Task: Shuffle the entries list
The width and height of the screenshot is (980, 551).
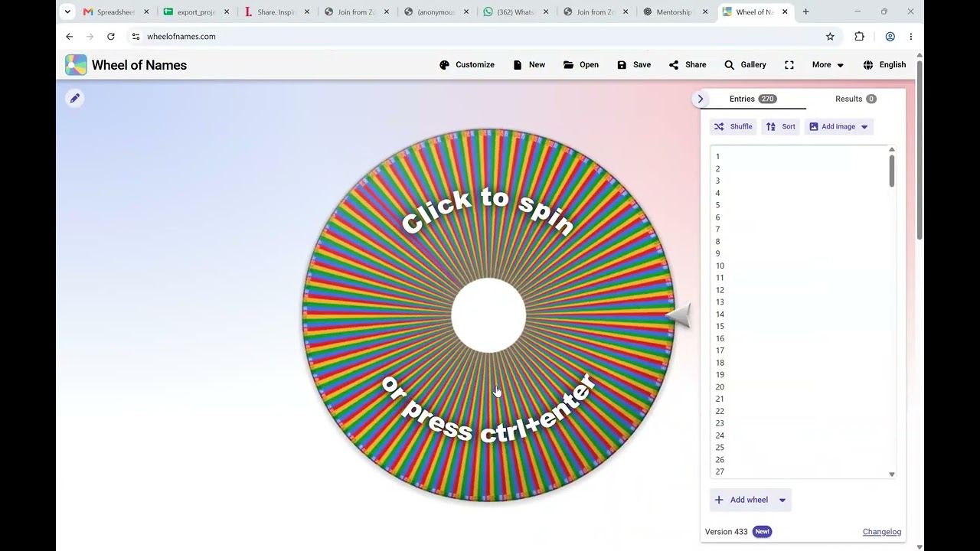Action: [x=733, y=126]
